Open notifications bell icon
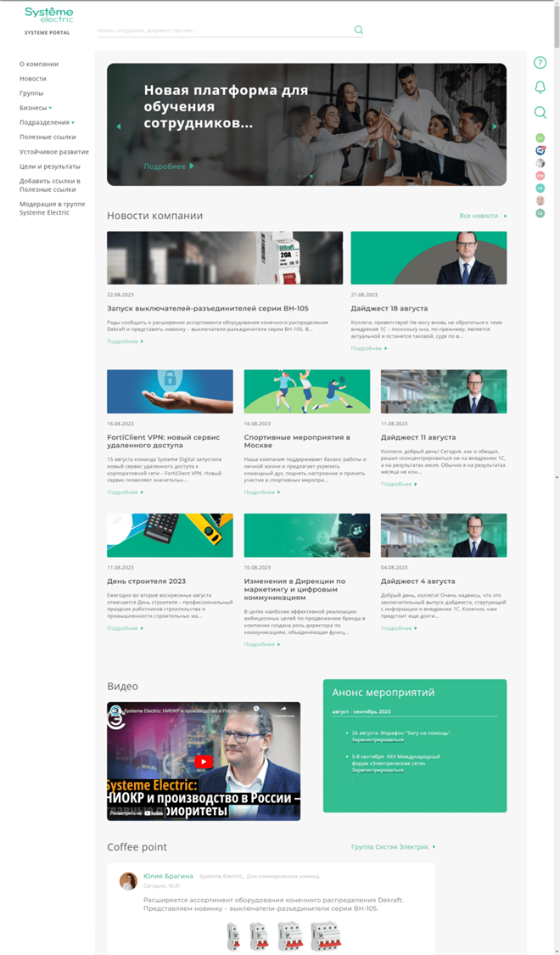Screen dimensions: 560x955 tap(540, 87)
